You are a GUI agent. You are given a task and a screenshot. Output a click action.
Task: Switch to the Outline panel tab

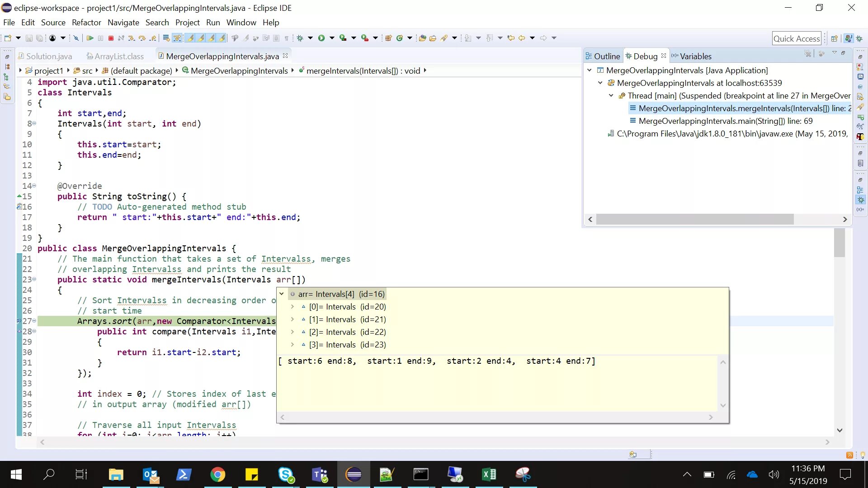click(x=606, y=56)
